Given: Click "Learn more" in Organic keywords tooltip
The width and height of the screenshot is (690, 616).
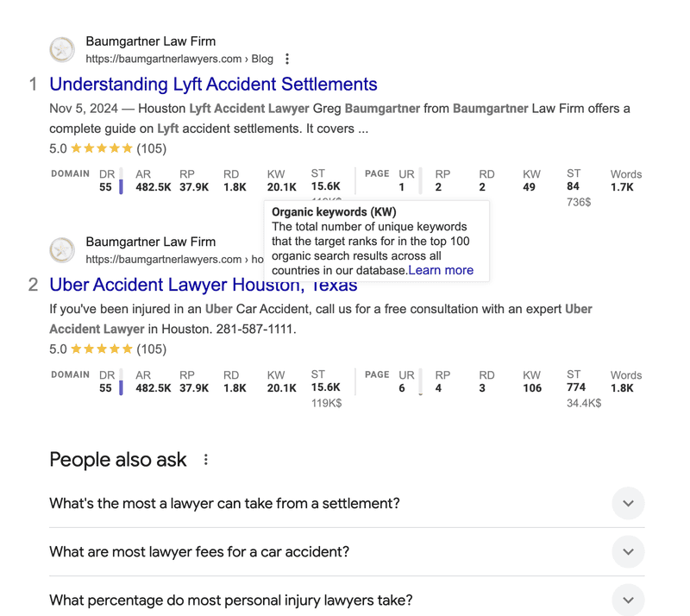Looking at the screenshot, I should point(441,270).
